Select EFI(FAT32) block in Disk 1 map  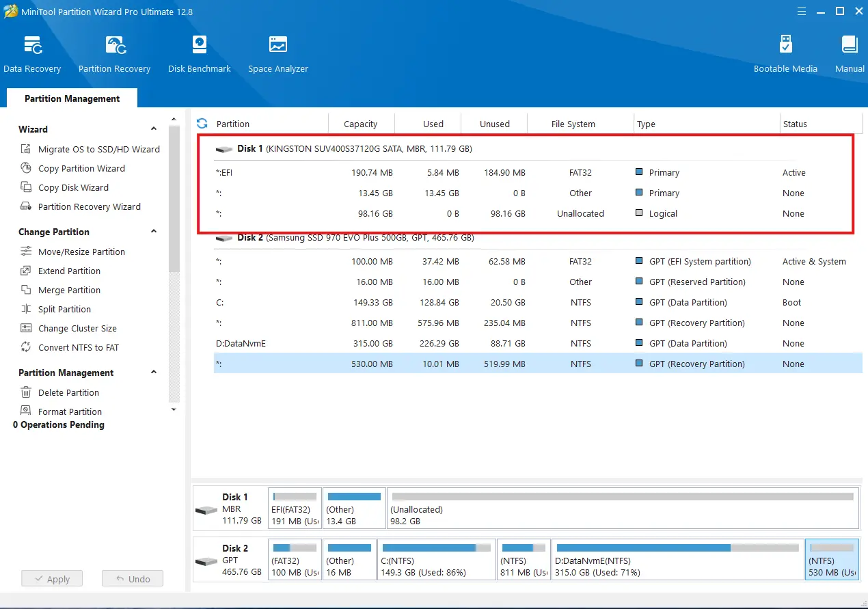[x=295, y=508]
